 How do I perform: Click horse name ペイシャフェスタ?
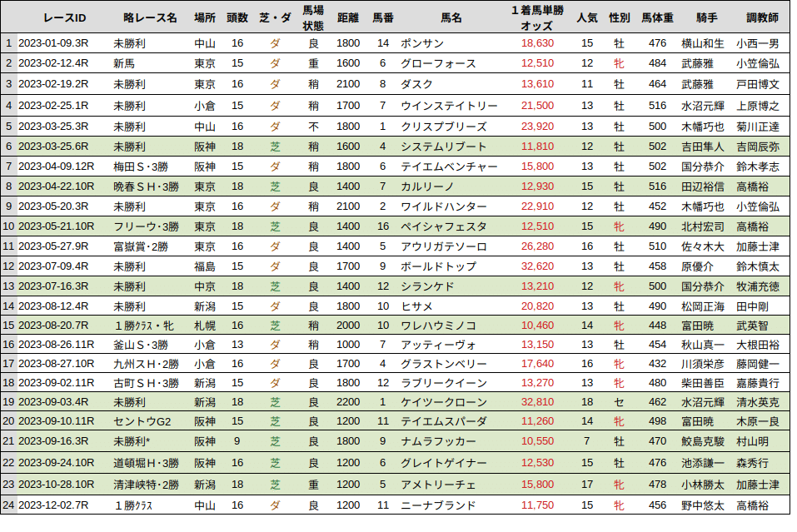444,226
